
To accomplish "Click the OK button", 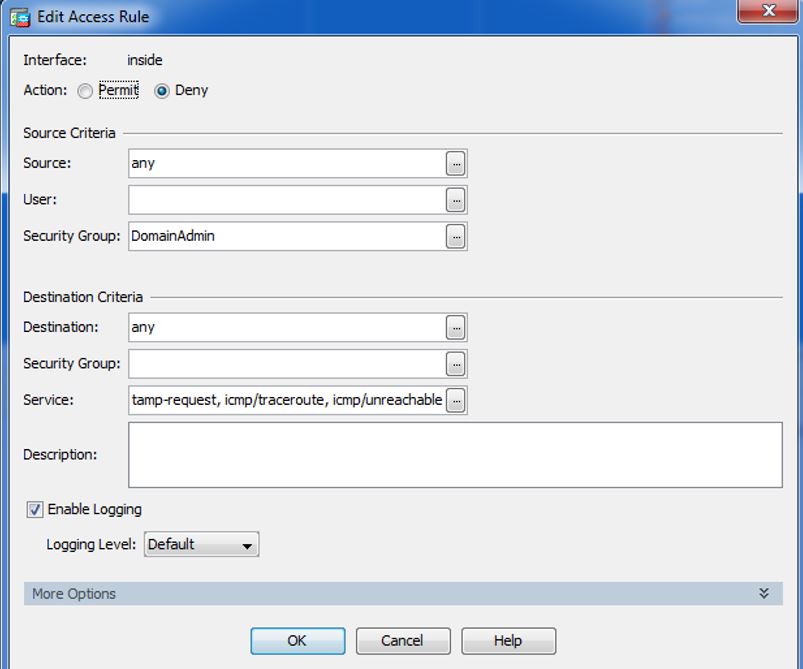I will coord(298,641).
